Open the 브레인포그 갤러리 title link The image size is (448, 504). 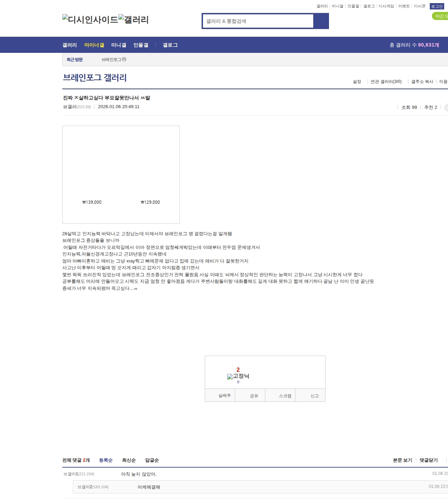(x=94, y=78)
